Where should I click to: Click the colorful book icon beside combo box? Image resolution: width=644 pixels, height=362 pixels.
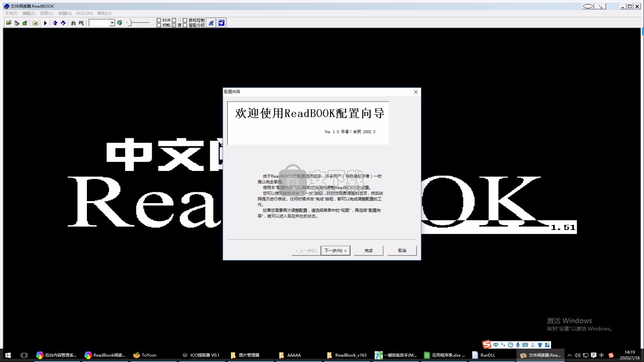120,23
